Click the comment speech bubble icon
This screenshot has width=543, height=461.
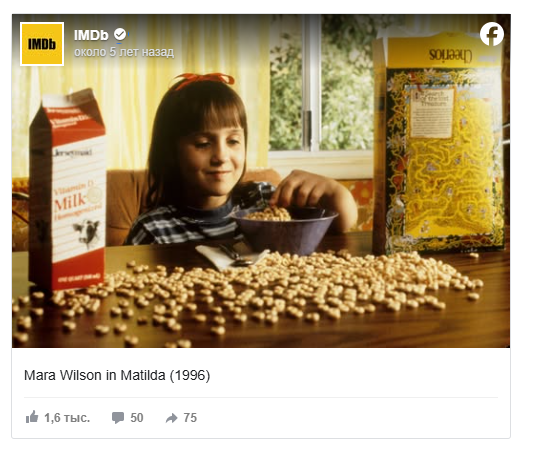[x=118, y=418]
